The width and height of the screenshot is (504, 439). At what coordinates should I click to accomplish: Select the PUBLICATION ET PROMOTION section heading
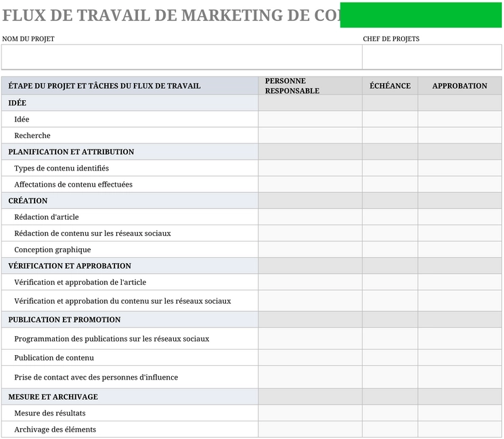(x=130, y=319)
